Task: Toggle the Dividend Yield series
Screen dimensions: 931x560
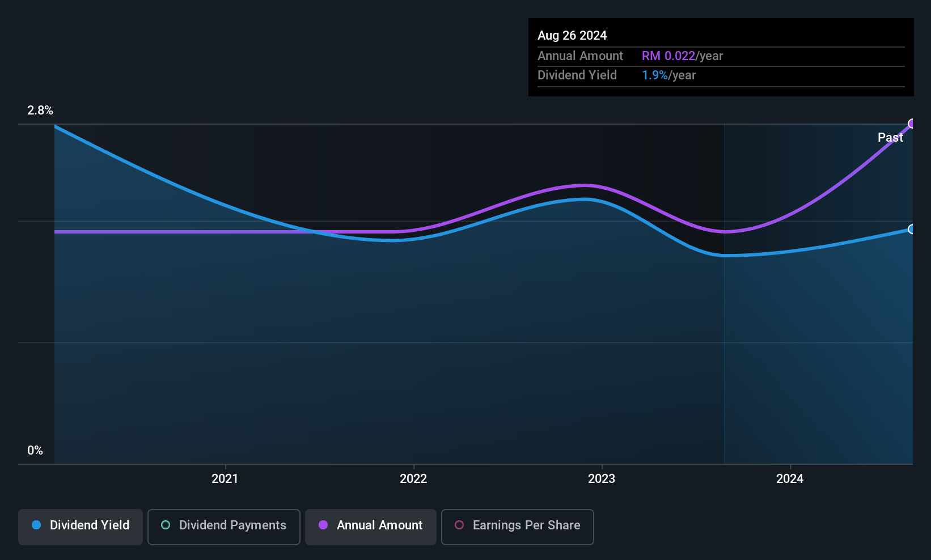Action: tap(81, 527)
